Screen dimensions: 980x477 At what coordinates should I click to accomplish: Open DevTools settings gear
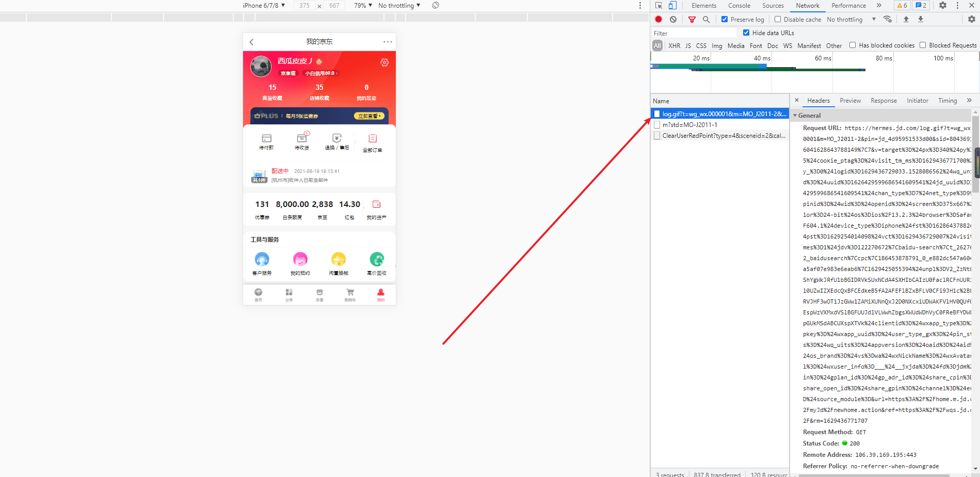(x=943, y=6)
